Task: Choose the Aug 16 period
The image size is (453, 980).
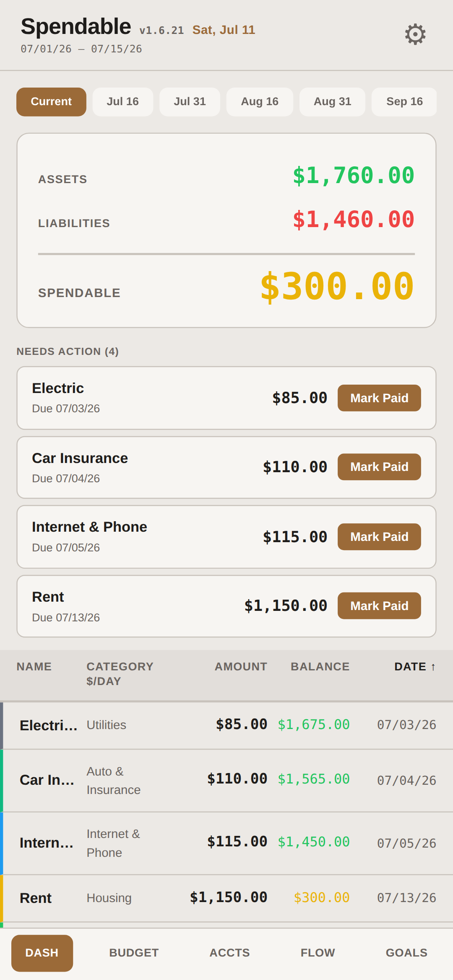Action: 260,102
